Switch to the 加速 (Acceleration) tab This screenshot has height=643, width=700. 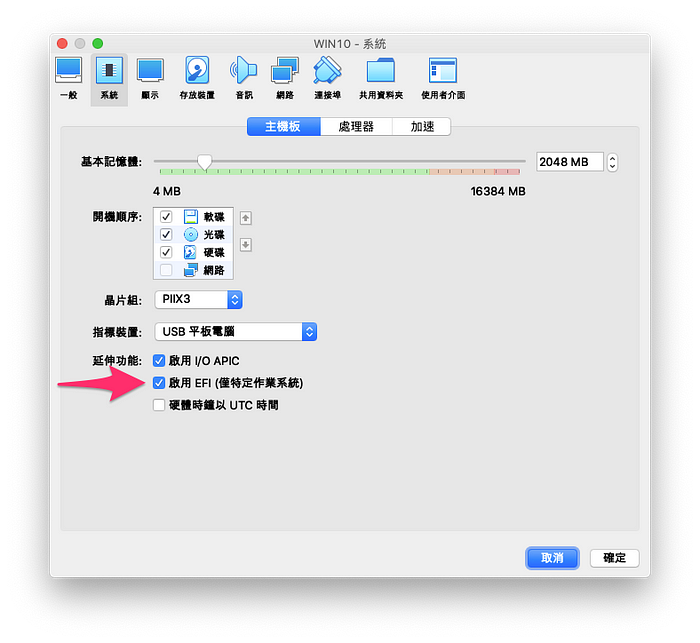click(x=422, y=126)
